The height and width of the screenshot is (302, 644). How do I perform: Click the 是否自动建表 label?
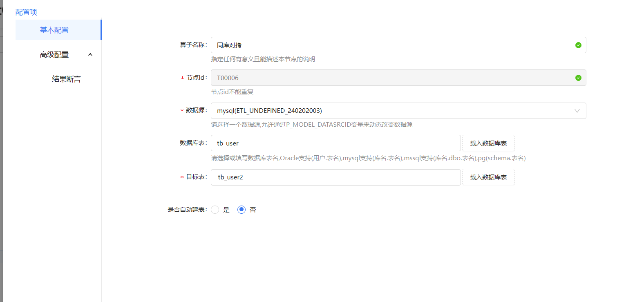tap(187, 210)
